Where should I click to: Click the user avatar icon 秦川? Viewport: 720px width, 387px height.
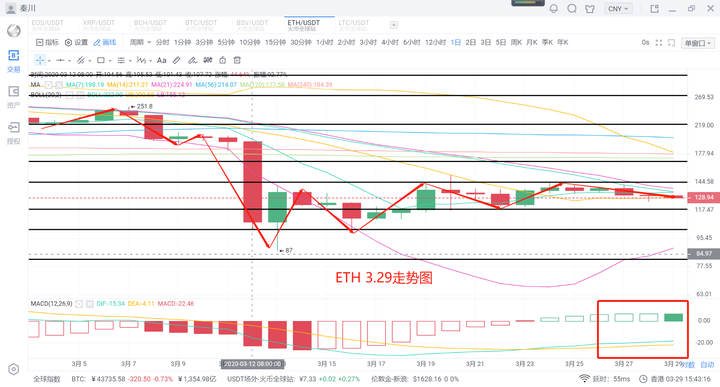pos(10,8)
